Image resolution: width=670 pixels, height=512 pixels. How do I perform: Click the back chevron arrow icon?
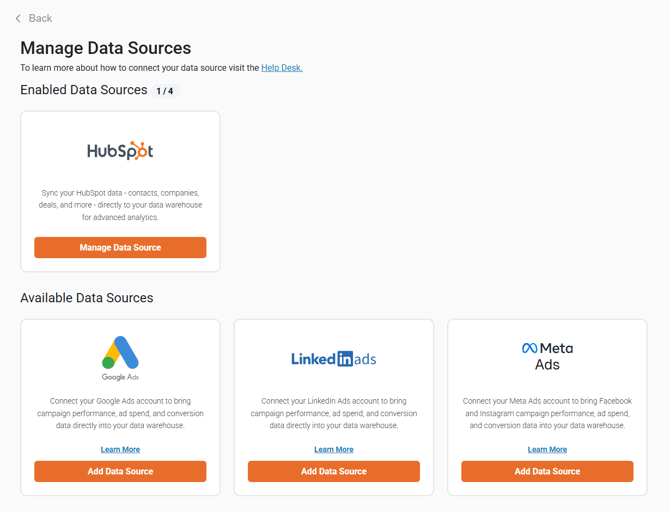[18, 18]
